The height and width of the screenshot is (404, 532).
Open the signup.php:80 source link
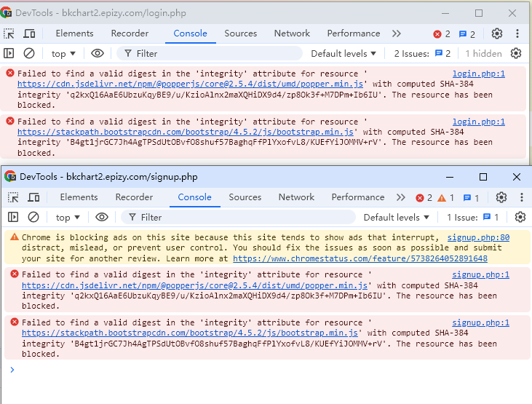coord(477,237)
